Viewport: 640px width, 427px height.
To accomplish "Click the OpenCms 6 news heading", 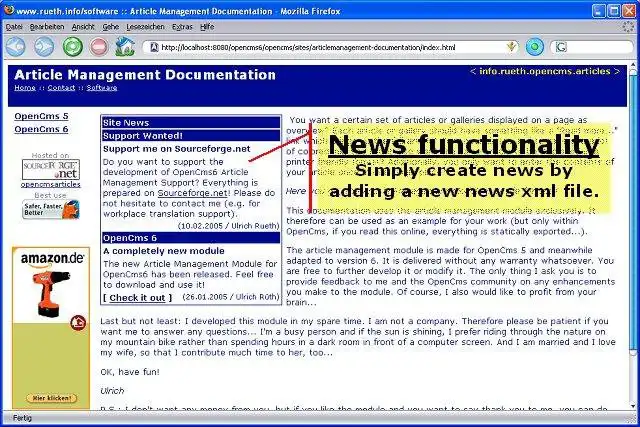I will 191,238.
